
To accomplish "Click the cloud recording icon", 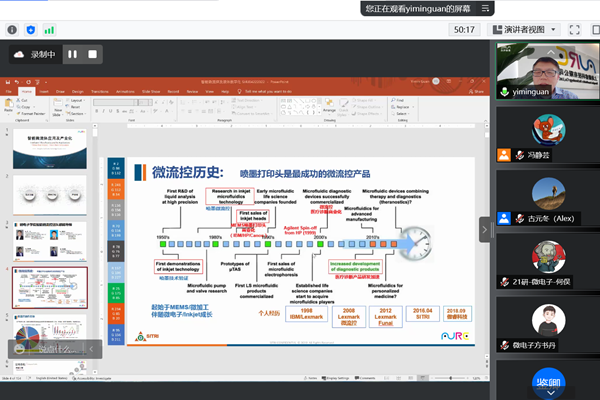I will coord(18,53).
